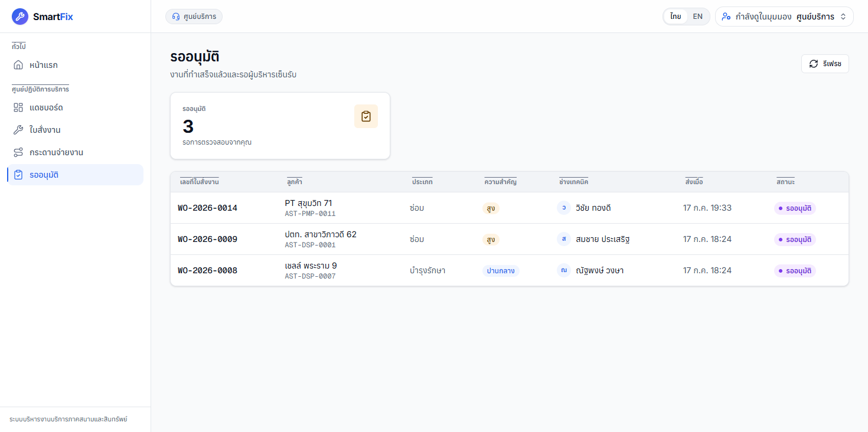Image resolution: width=868 pixels, height=432 pixels.
Task: Click the ศูนย์บริการ badge in top bar
Action: tap(194, 17)
